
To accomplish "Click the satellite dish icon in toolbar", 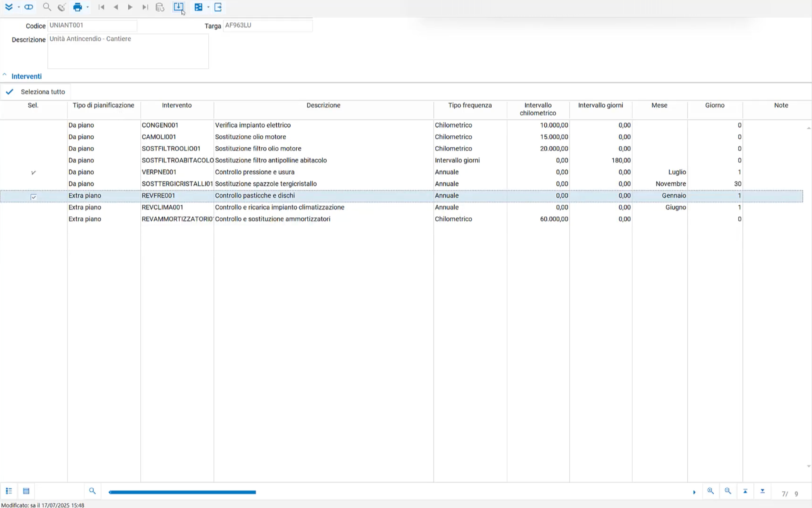I will tap(61, 7).
